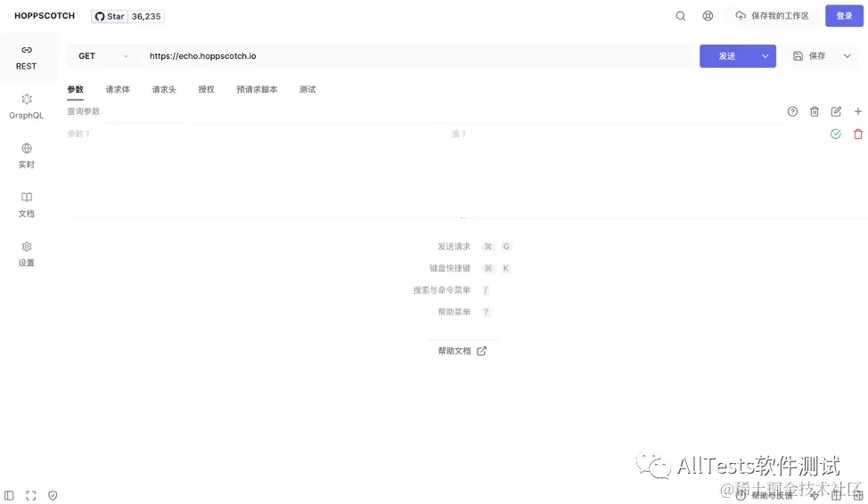Click the K key badge

[506, 268]
